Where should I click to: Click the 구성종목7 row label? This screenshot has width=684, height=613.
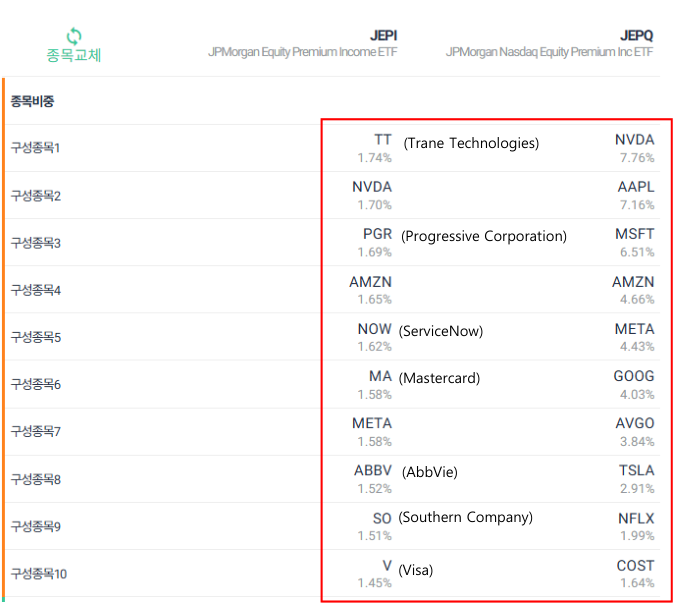coord(36,431)
